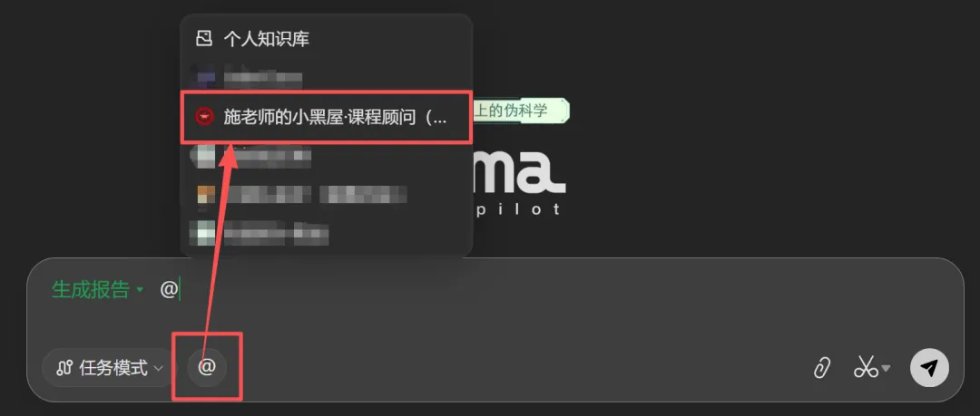Click the red avatar of 施老师的小黑屋

pyautogui.click(x=204, y=117)
